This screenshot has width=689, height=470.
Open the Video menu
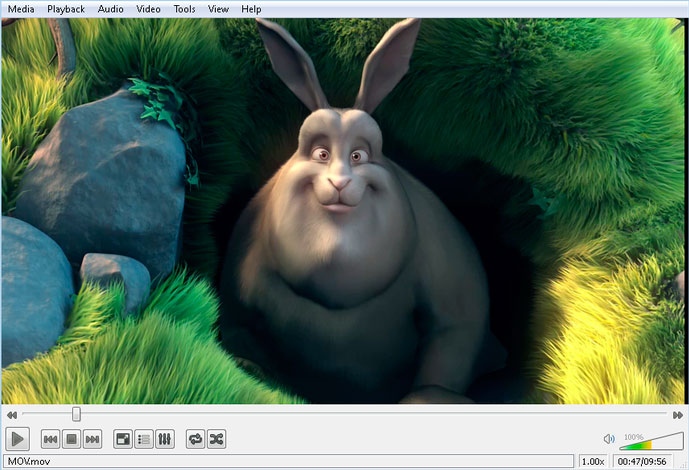148,9
